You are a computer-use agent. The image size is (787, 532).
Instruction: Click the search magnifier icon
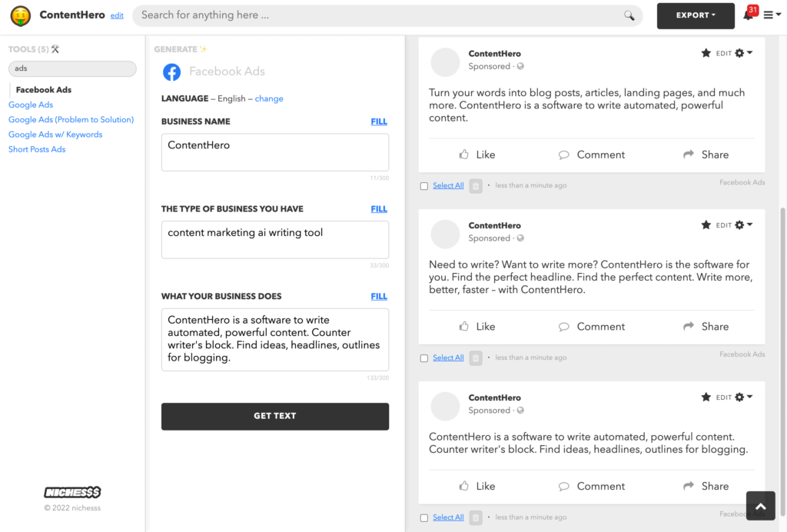(629, 15)
